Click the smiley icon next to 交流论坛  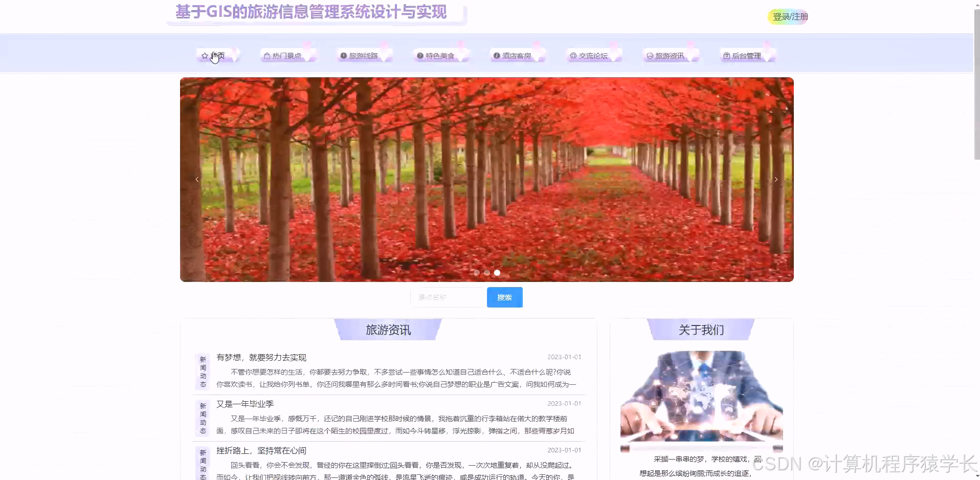click(x=572, y=56)
